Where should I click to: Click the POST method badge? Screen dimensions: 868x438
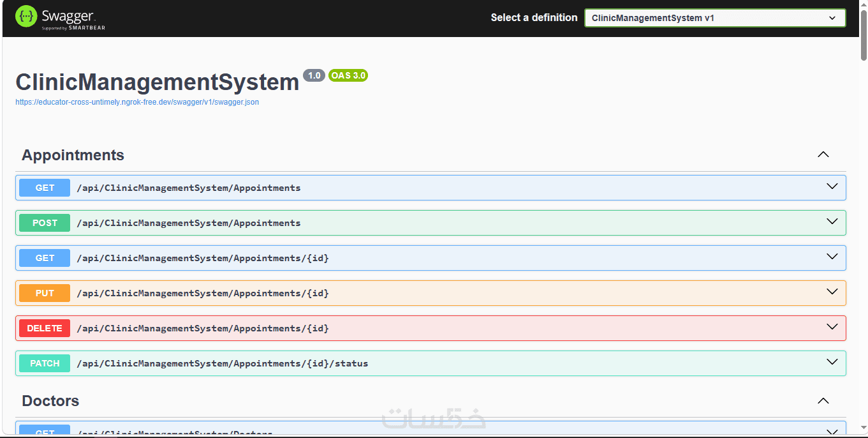(45, 223)
